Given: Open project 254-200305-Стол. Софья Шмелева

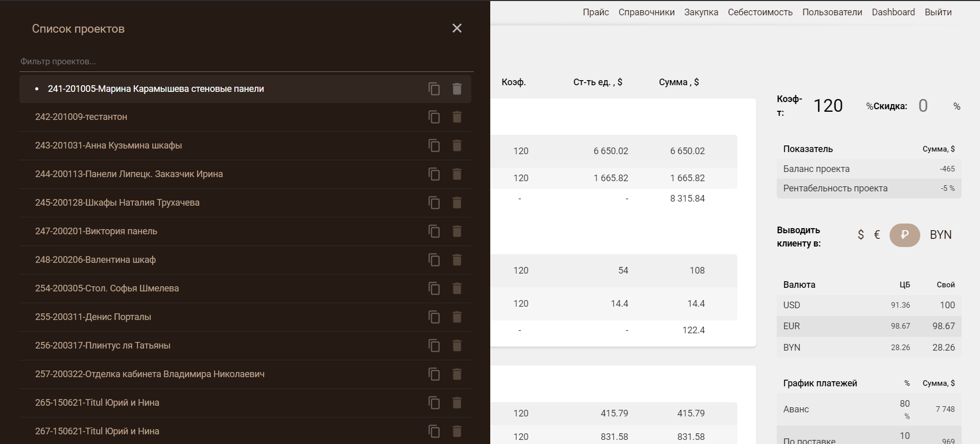Looking at the screenshot, I should (x=107, y=288).
